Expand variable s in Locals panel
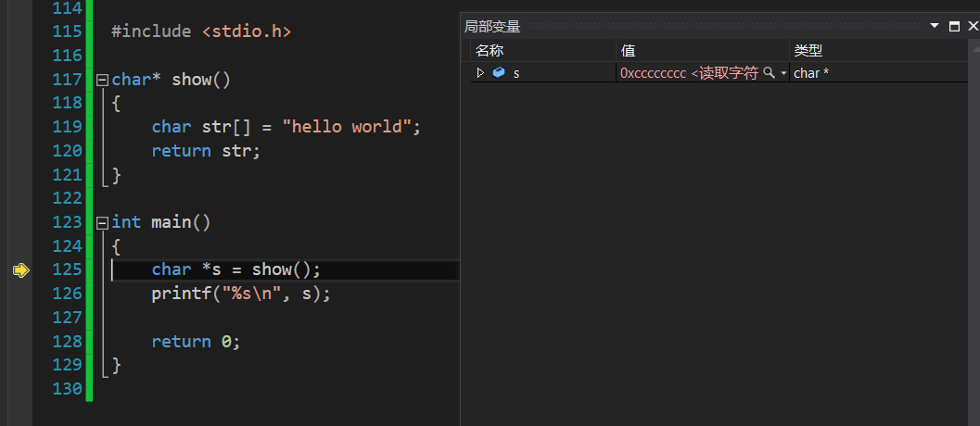The image size is (980, 426). 480,72
